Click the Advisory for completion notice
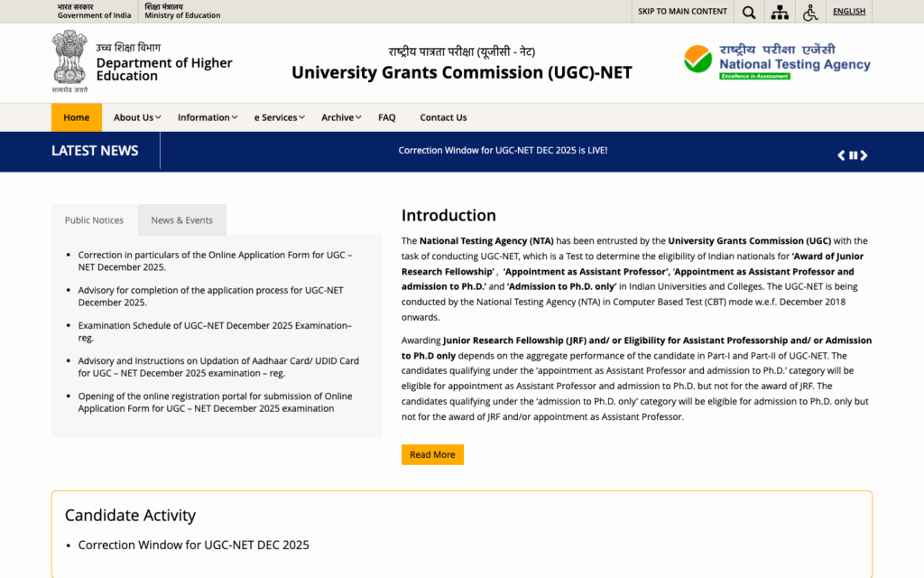The image size is (924, 578). click(x=209, y=296)
